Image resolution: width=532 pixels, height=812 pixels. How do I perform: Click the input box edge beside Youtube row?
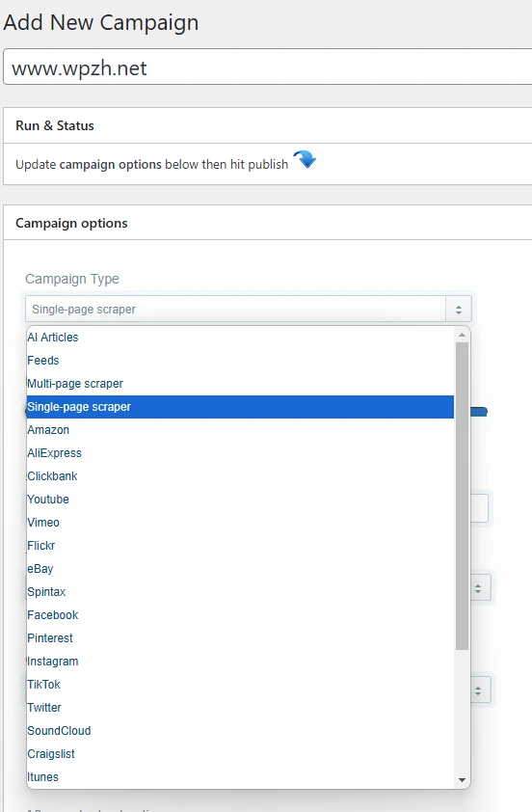(479, 508)
